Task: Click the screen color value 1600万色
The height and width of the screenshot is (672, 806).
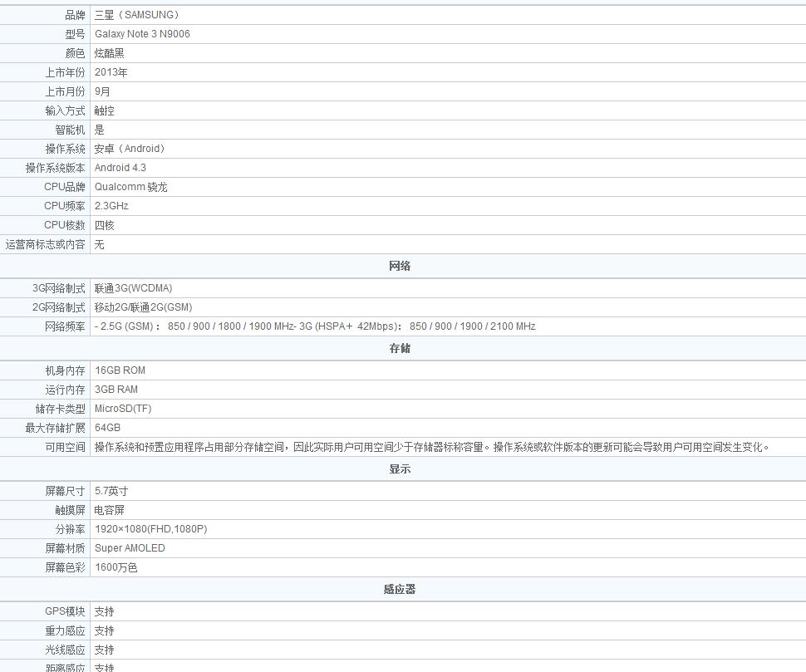Action: click(116, 567)
